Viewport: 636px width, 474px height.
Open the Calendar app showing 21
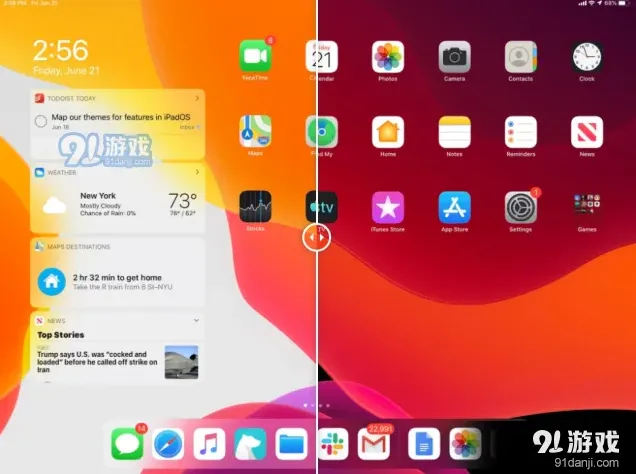click(x=322, y=57)
